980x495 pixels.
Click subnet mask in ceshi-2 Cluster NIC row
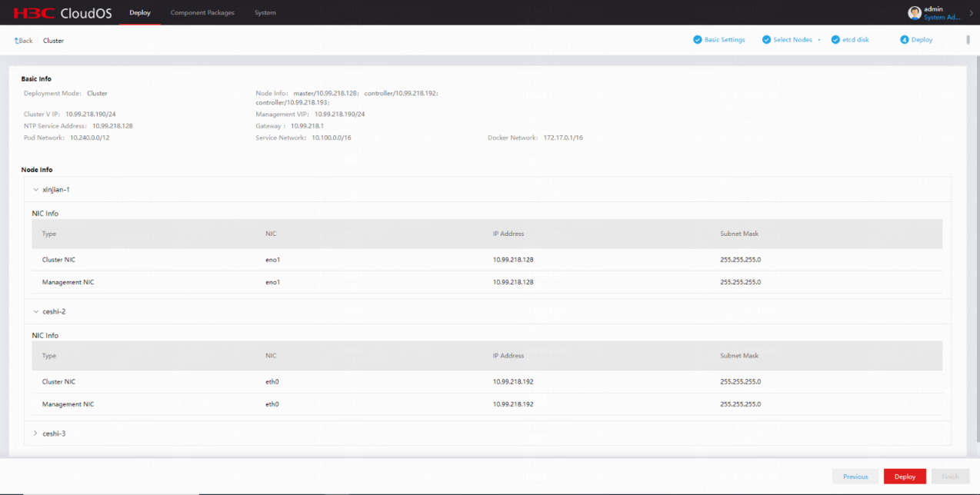pyautogui.click(x=741, y=382)
